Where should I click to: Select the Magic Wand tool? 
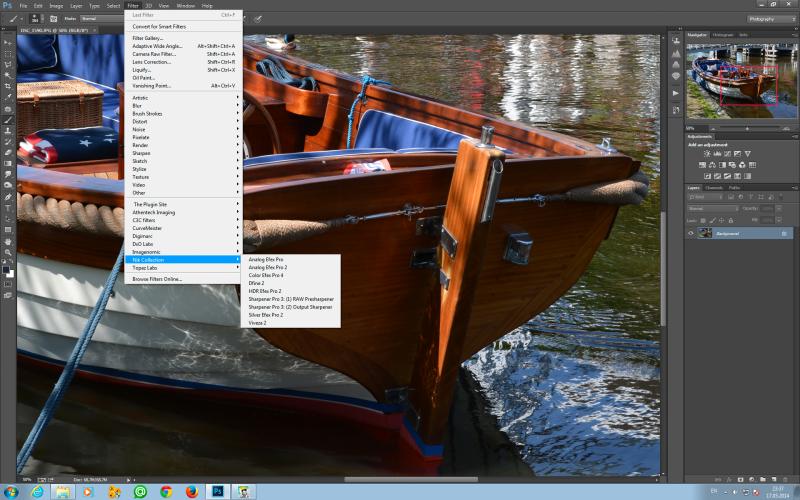point(8,76)
